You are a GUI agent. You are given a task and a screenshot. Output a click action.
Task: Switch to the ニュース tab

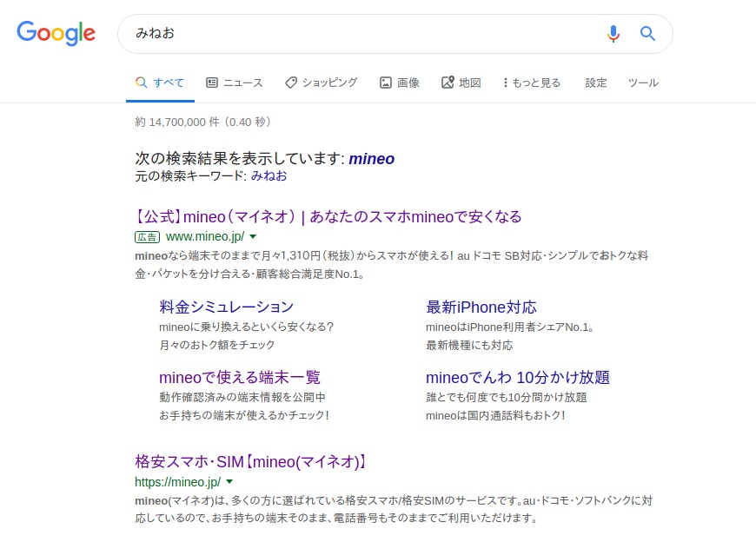point(235,83)
